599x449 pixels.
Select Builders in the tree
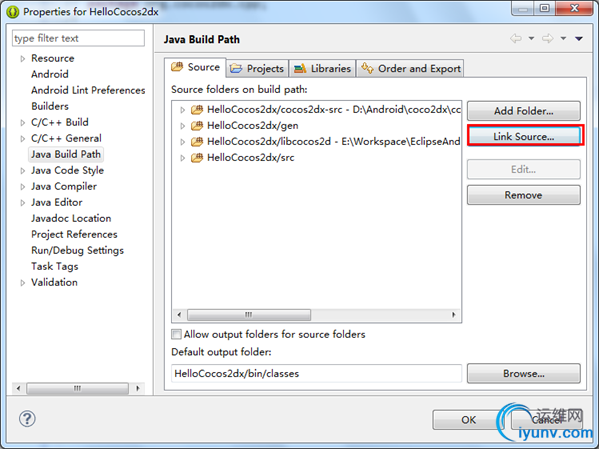point(50,106)
